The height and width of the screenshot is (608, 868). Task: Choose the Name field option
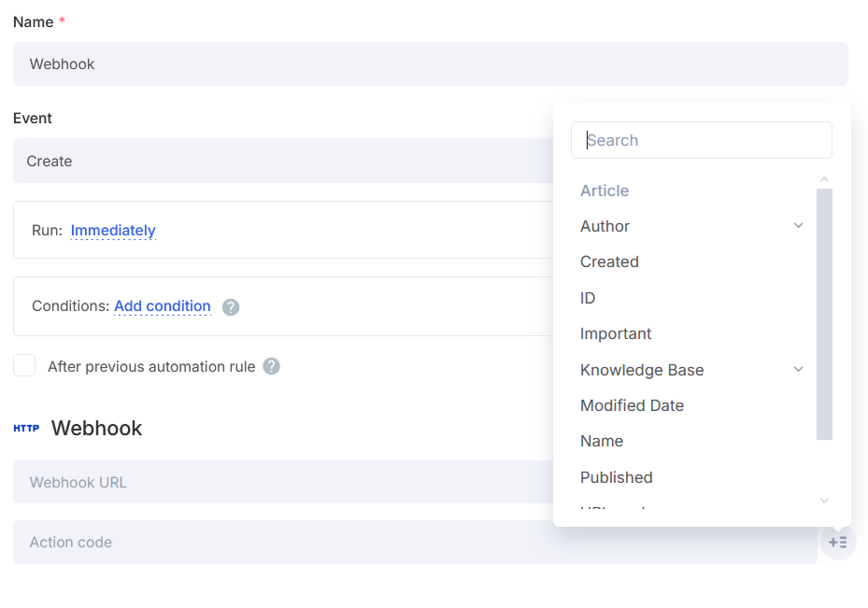coord(602,441)
